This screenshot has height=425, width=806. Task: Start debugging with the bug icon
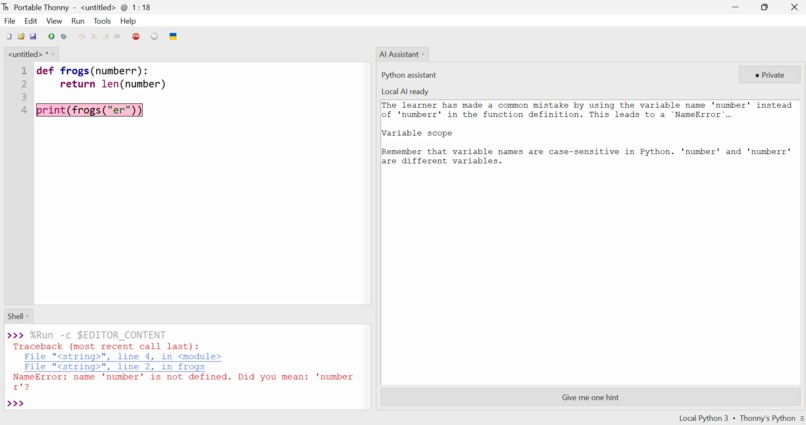[63, 36]
